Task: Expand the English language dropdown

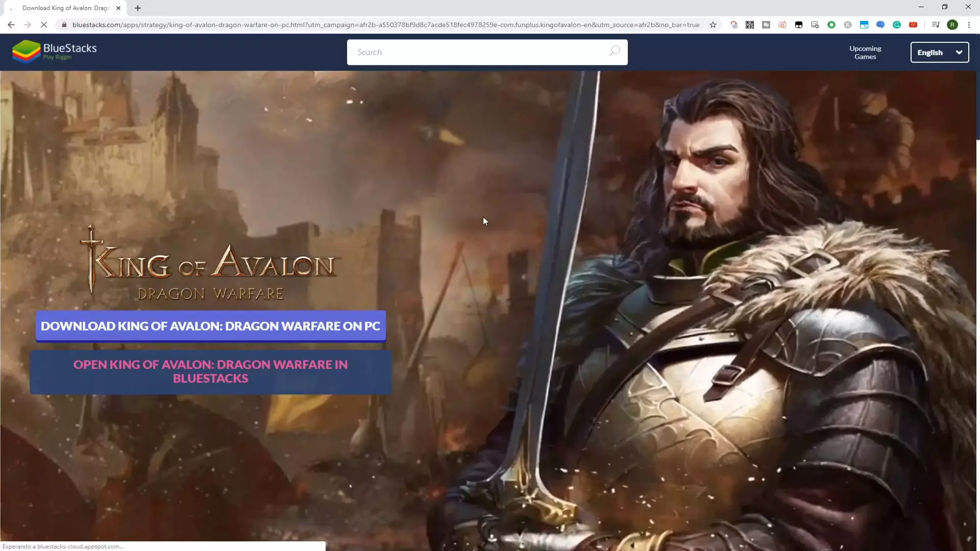Action: 939,52
